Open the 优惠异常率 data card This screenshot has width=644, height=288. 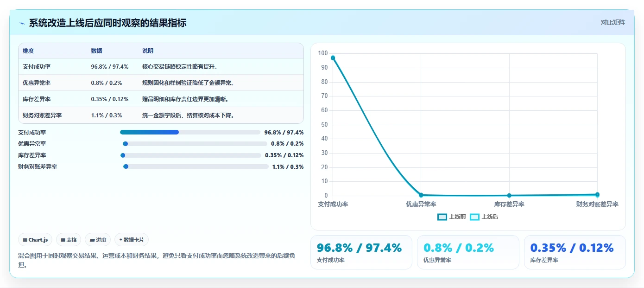pyautogui.click(x=468, y=252)
